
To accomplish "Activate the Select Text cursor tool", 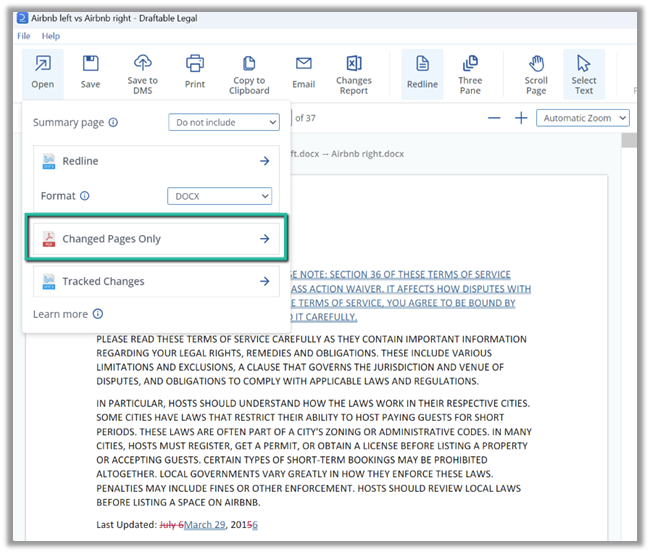I will 584,74.
